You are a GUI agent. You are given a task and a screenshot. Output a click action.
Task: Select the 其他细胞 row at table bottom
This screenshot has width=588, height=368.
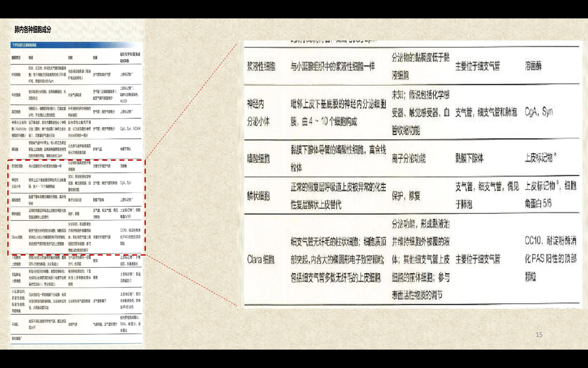tap(16, 339)
